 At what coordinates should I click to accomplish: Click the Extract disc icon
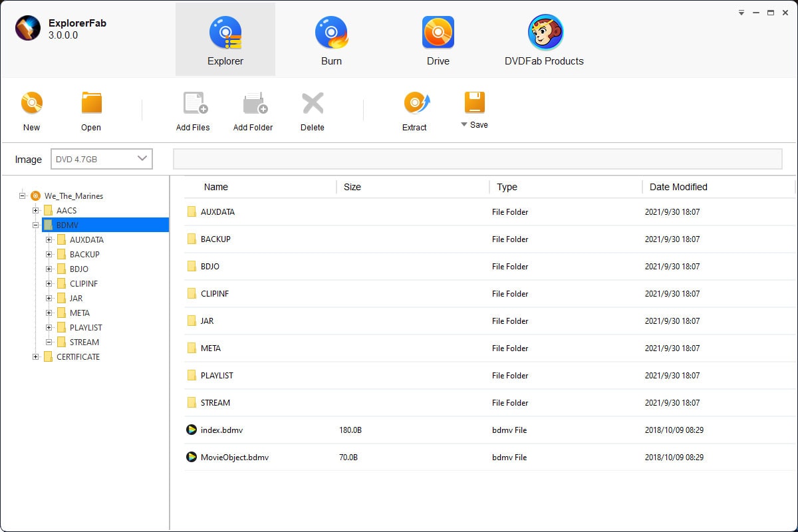416,104
